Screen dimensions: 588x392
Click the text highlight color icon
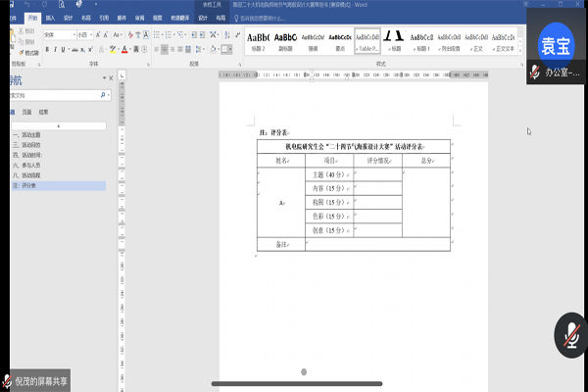click(112, 49)
